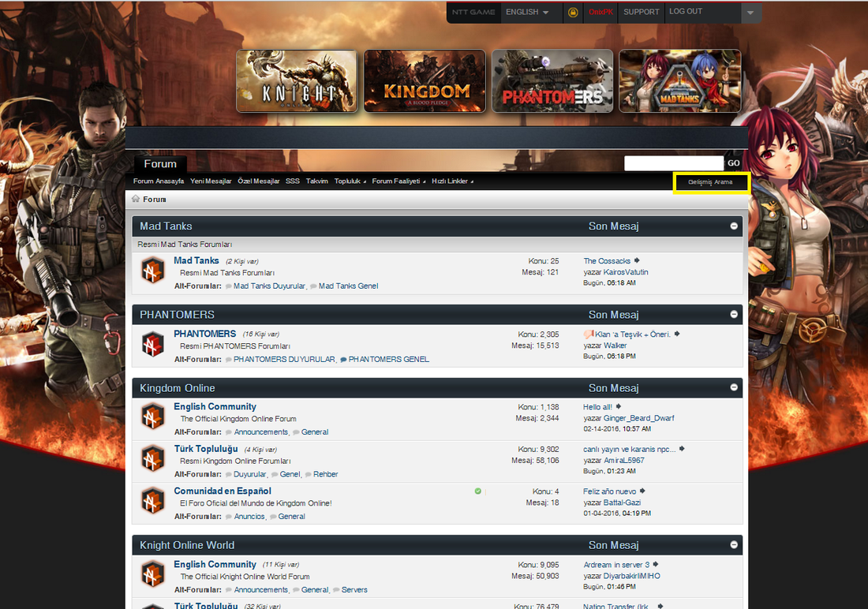Focus the forum search input field
The height and width of the screenshot is (609, 868).
click(674, 163)
